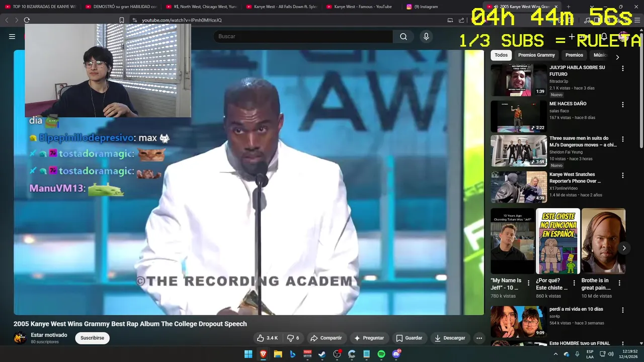Switch to Kanye West - Famous browser tab

(362, 7)
